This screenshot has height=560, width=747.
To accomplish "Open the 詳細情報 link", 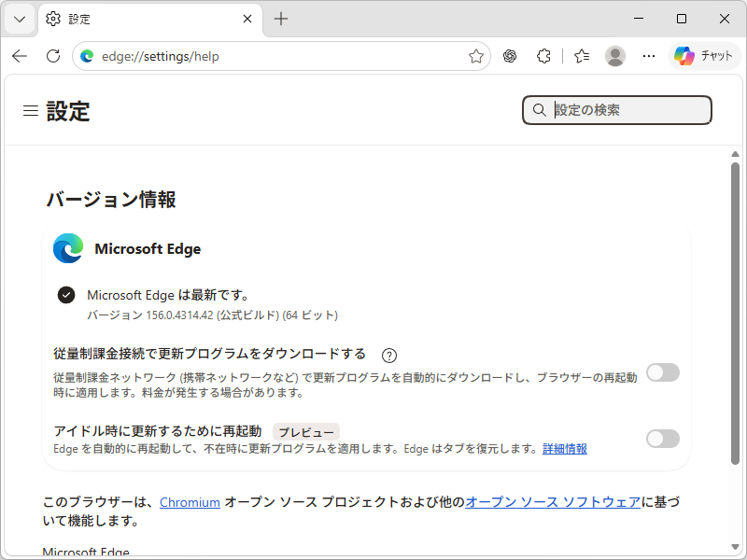I will tap(565, 449).
